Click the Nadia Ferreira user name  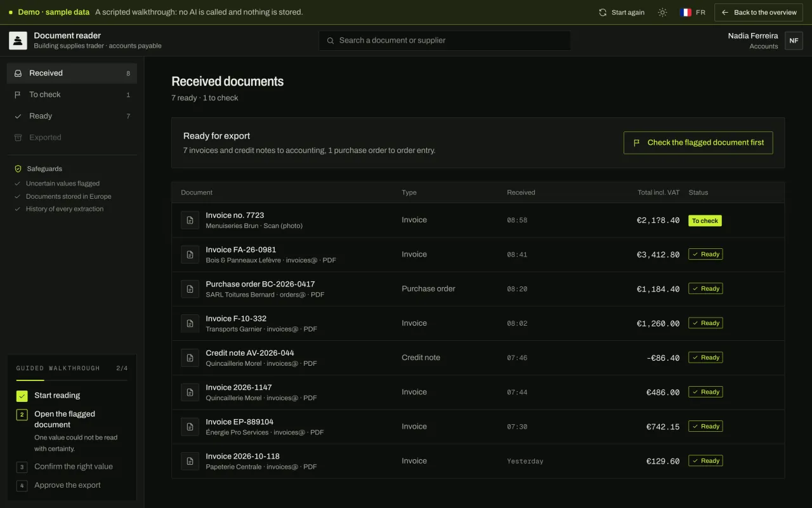(x=753, y=36)
